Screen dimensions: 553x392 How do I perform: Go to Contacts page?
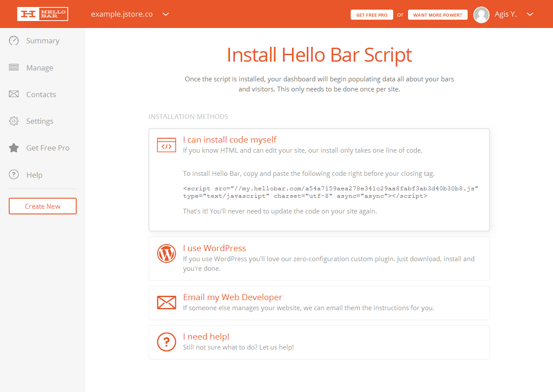pos(41,94)
